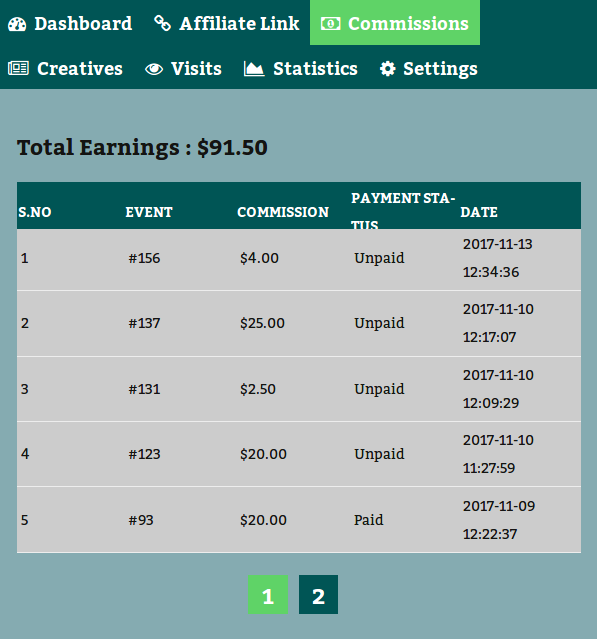Click event #93 cell

(141, 520)
